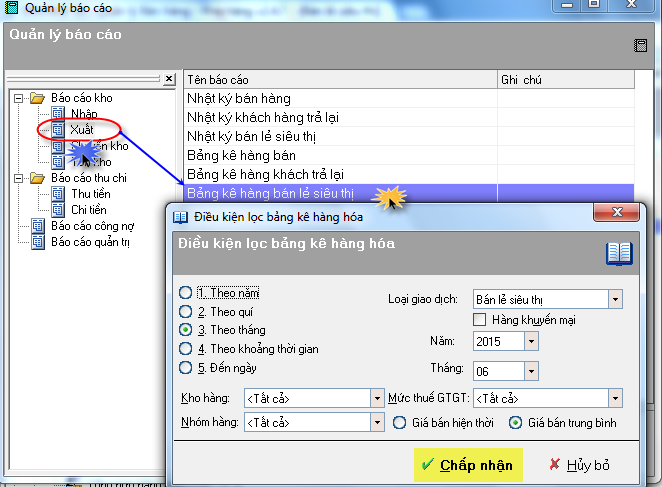Click the Báo cáo kho folder icon
This screenshot has height=487, width=662.
click(38, 98)
